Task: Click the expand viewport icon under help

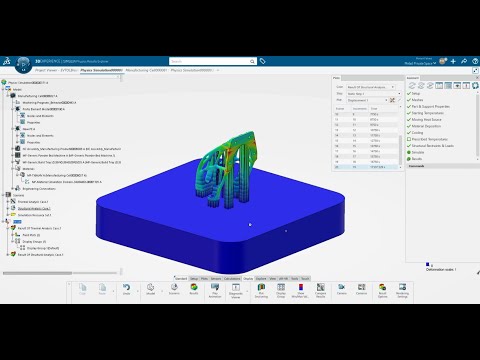Action: point(475,70)
